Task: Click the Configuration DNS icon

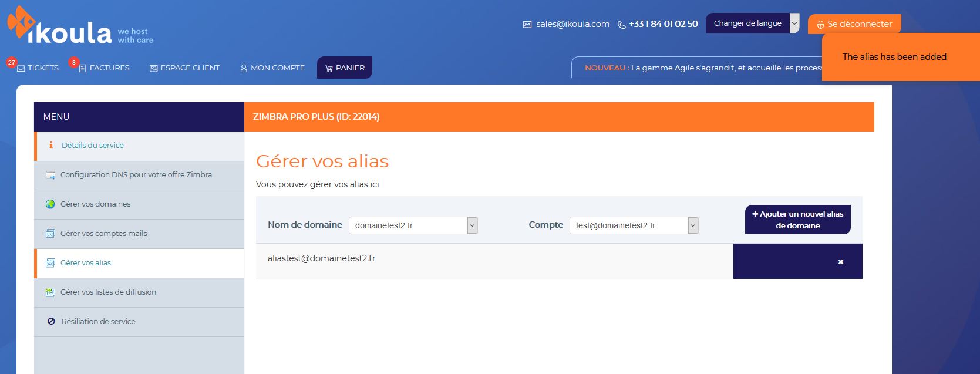Action: 50,175
